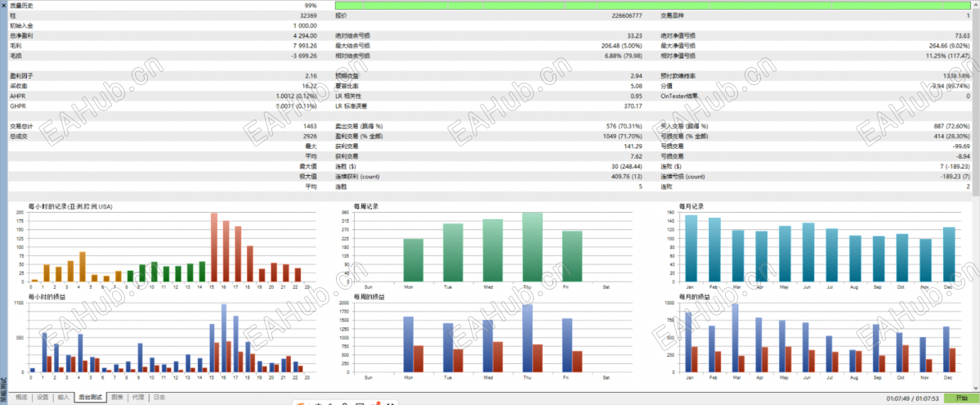
Task: Open the 设置 tab
Action: (x=43, y=397)
